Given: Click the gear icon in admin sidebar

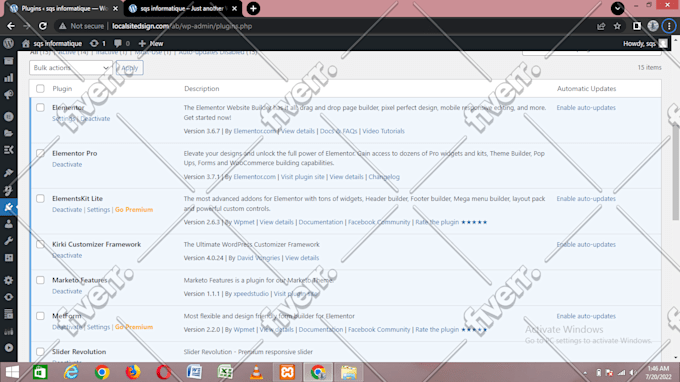Looking at the screenshot, I should 8,280.
